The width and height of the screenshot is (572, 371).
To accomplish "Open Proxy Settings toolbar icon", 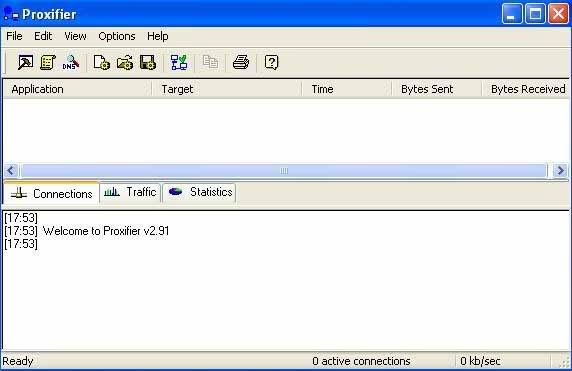I will pos(25,62).
